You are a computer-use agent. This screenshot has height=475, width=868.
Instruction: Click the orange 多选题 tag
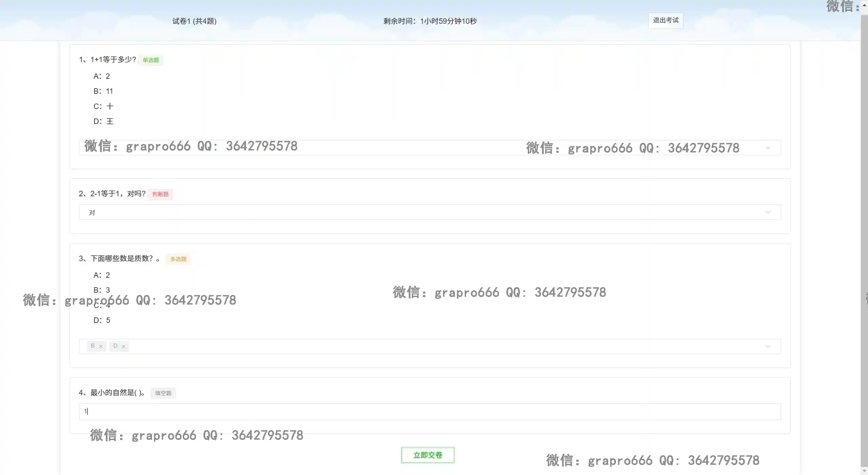coord(178,259)
